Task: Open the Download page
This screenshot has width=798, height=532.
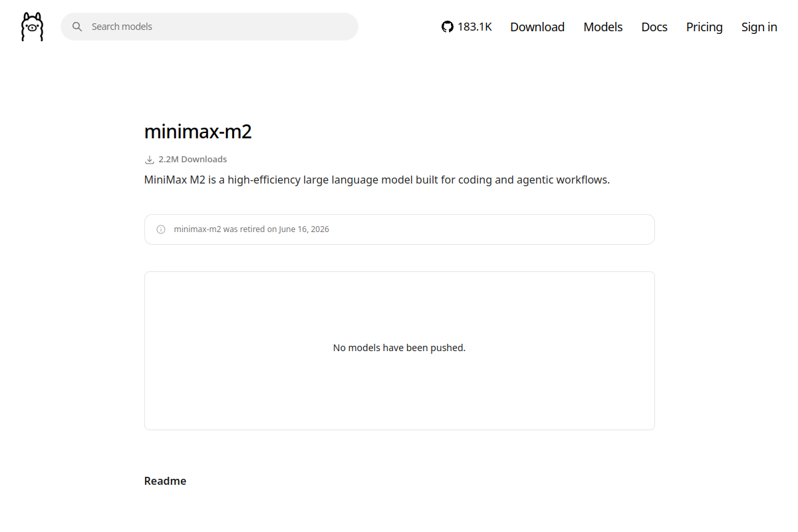Action: point(537,27)
